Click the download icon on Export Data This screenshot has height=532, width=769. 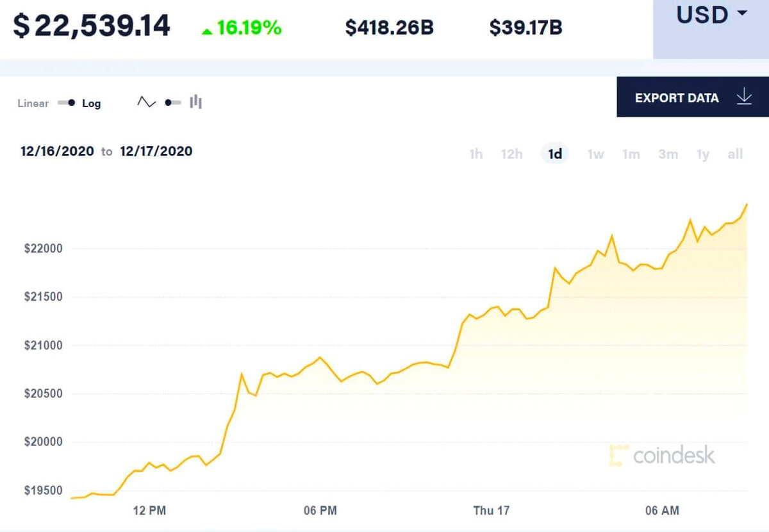[x=743, y=97]
